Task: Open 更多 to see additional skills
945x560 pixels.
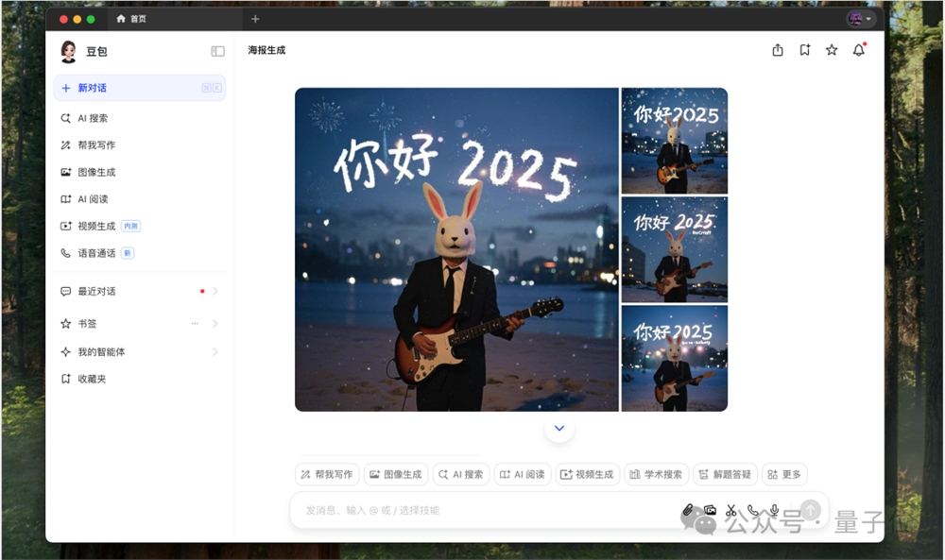Action: (785, 474)
